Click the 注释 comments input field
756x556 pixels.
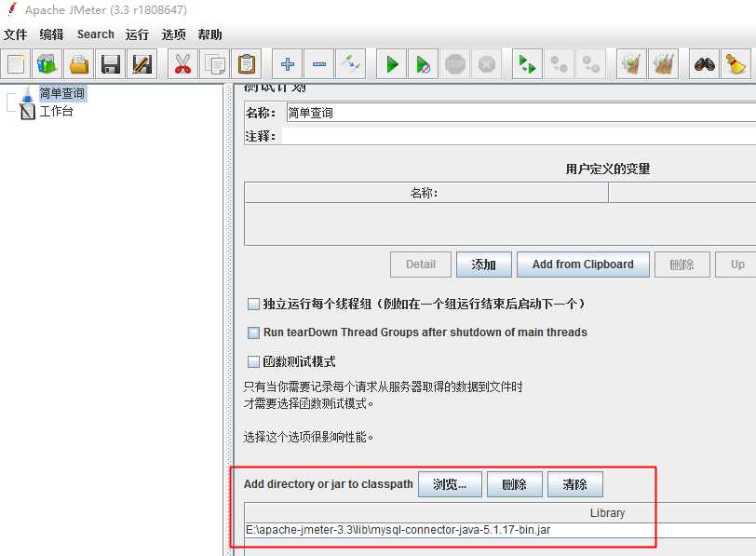click(x=519, y=136)
